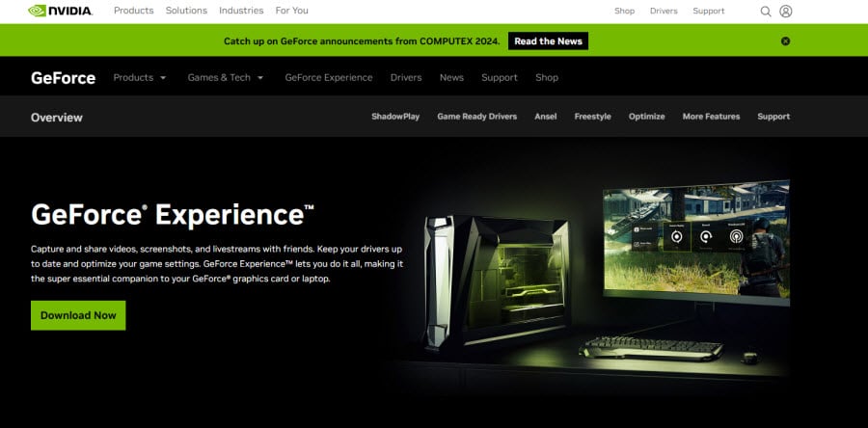Jump to the Ansel section
Screen dimensions: 868x428
click(546, 117)
